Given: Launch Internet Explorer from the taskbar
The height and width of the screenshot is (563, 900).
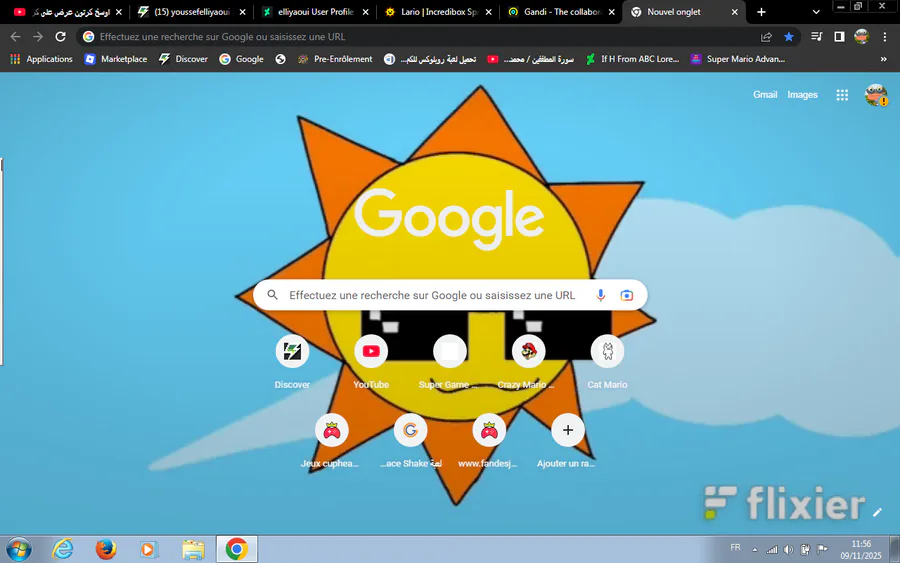Looking at the screenshot, I should [63, 549].
